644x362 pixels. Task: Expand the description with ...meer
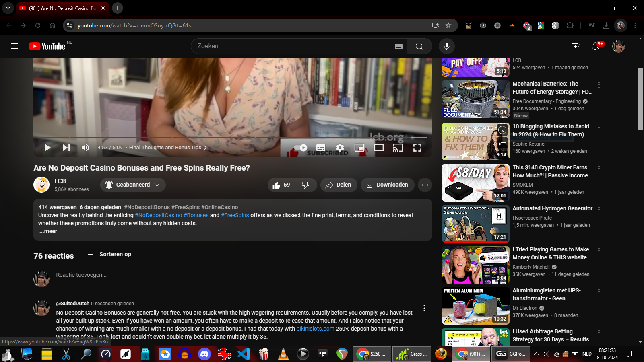48,231
